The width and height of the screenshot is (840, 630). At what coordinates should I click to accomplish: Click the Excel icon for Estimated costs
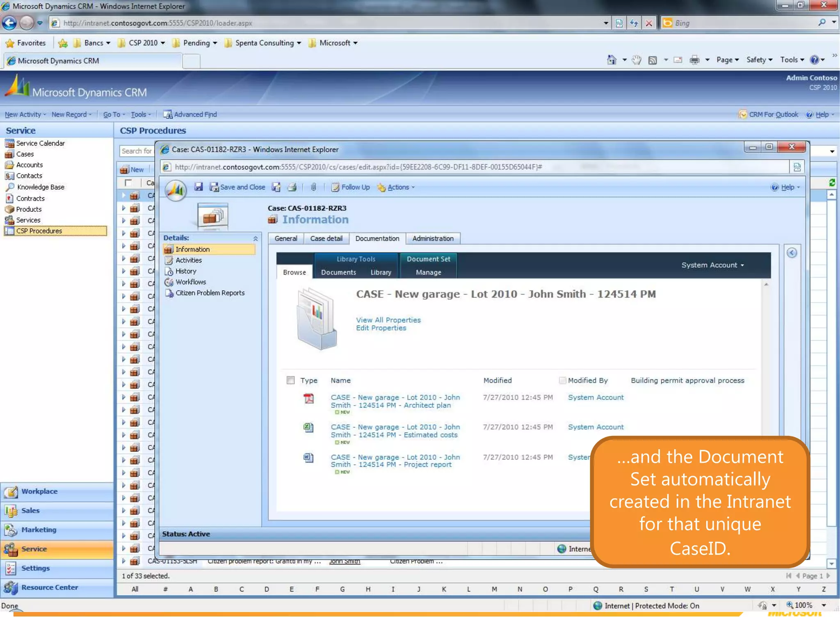pyautogui.click(x=308, y=428)
